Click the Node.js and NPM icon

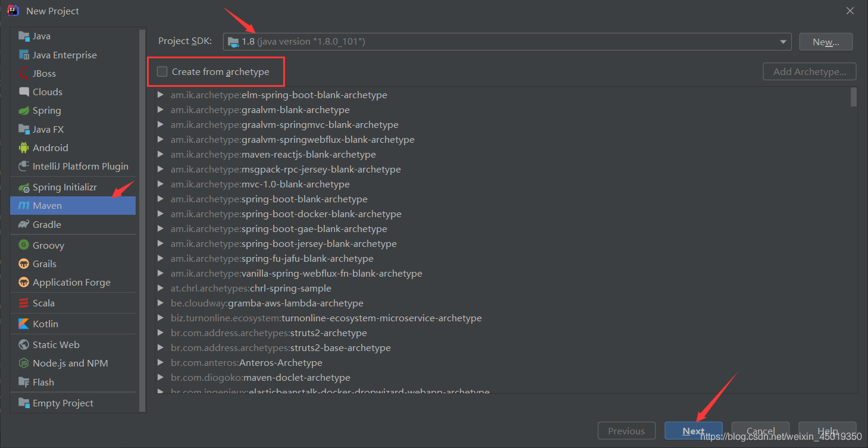(24, 363)
